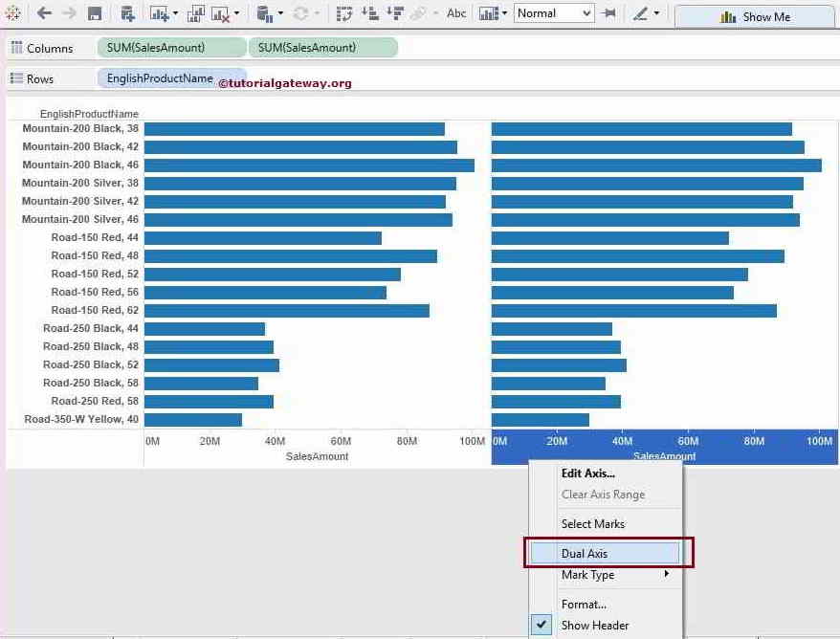This screenshot has width=840, height=639.
Task: Select right bar for Road-350-W Yellow, 40
Action: [540, 419]
